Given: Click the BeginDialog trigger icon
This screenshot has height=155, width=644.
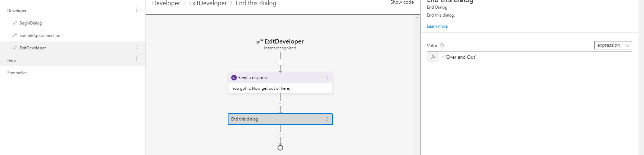Looking at the screenshot, I should coord(15,23).
